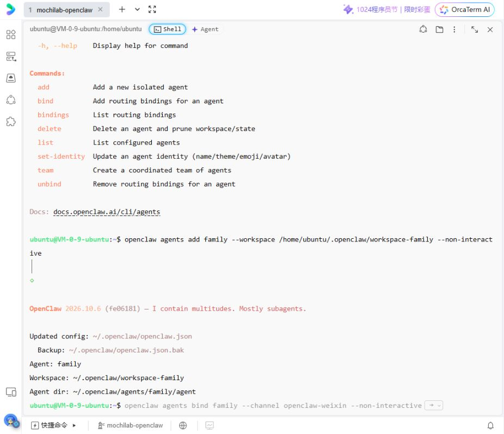504x434 pixels.
Task: Click the ~/.openclaw/openclaw.json.bak path
Action: tap(126, 350)
